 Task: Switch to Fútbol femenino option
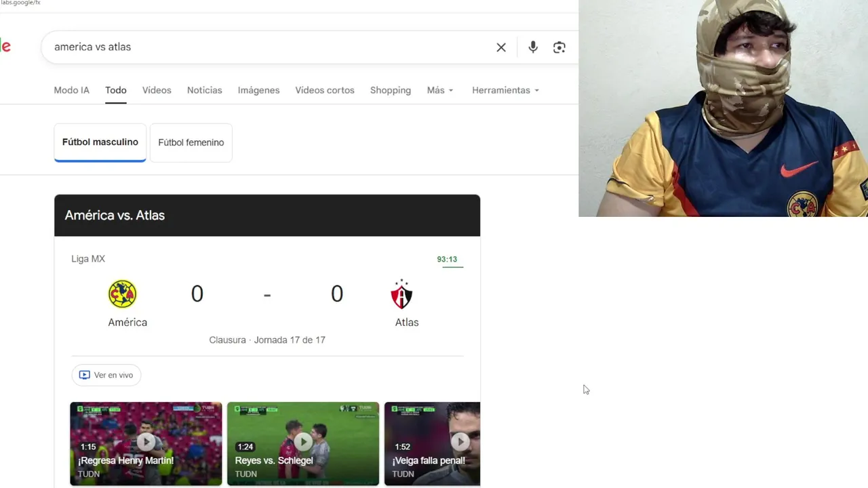point(191,142)
